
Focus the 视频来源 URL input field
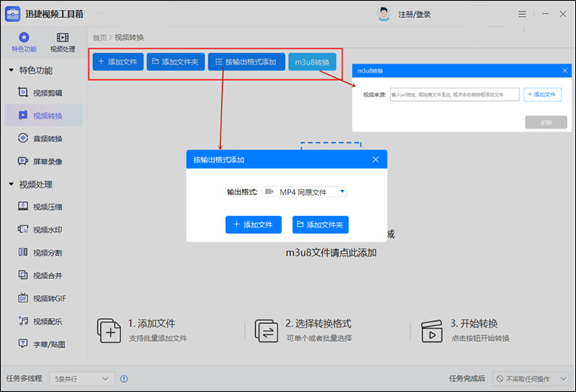454,94
